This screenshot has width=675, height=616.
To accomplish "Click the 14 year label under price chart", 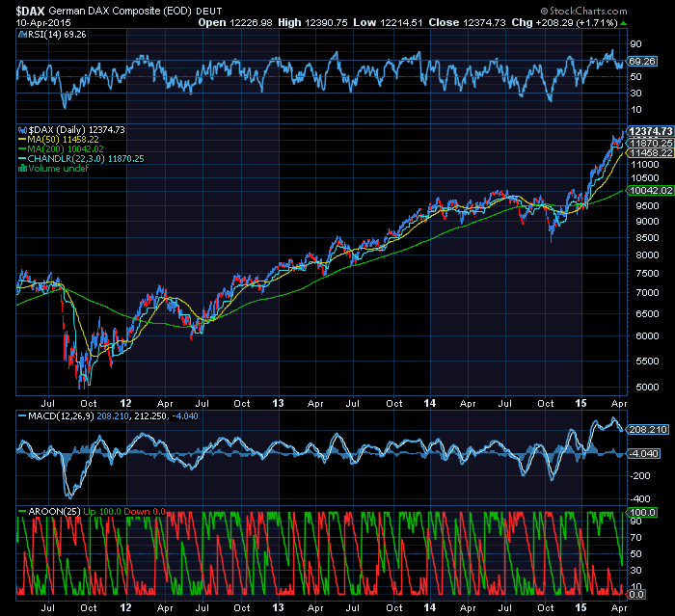I will (430, 403).
